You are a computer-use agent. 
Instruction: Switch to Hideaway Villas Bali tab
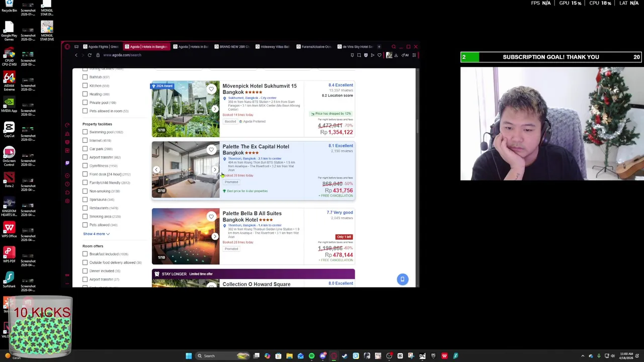point(272,47)
